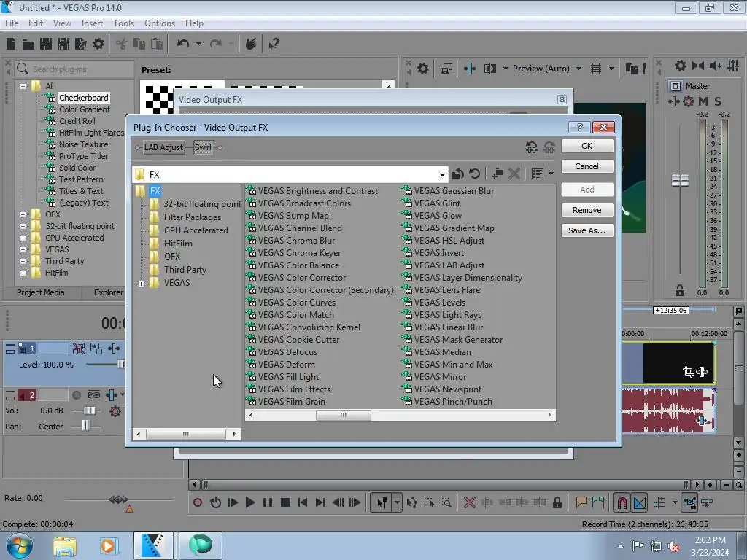Click Up One Level folder icon in chooser
747x560 pixels.
point(458,174)
